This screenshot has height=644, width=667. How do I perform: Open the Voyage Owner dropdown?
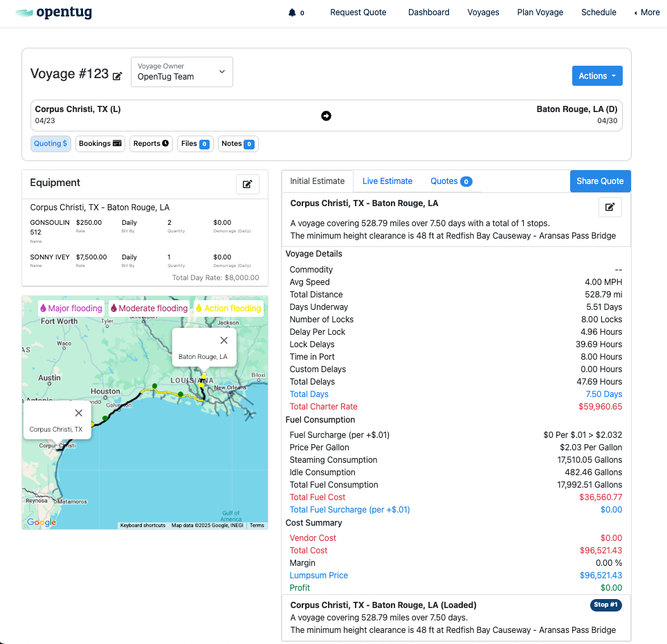point(182,72)
